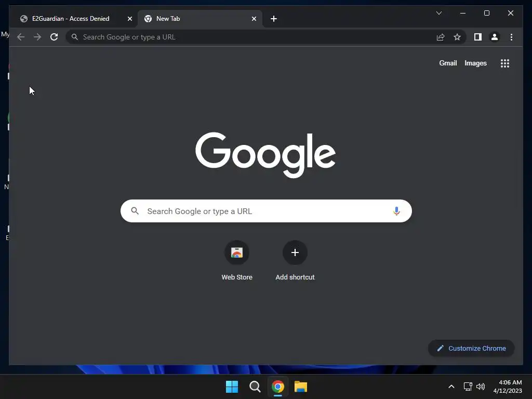The height and width of the screenshot is (399, 532).
Task: Expand the tab search chevron
Action: click(438, 13)
